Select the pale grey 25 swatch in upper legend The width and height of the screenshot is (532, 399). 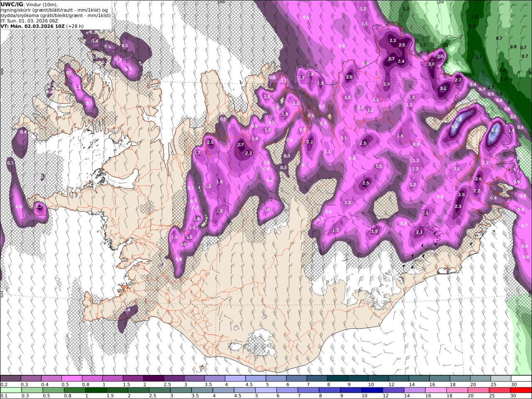click(x=500, y=378)
